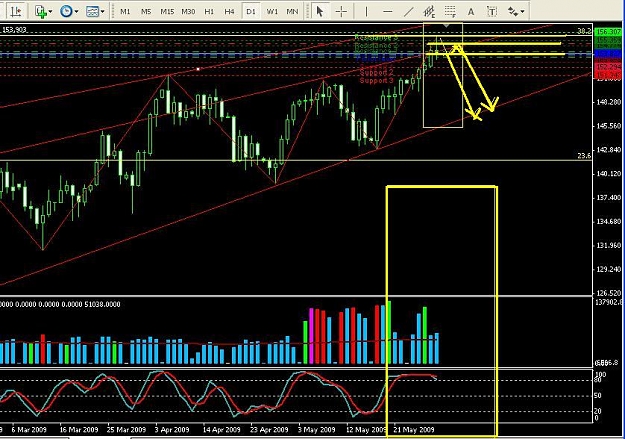
Task: Choose the trendline drawing tool
Action: pyautogui.click(x=409, y=12)
